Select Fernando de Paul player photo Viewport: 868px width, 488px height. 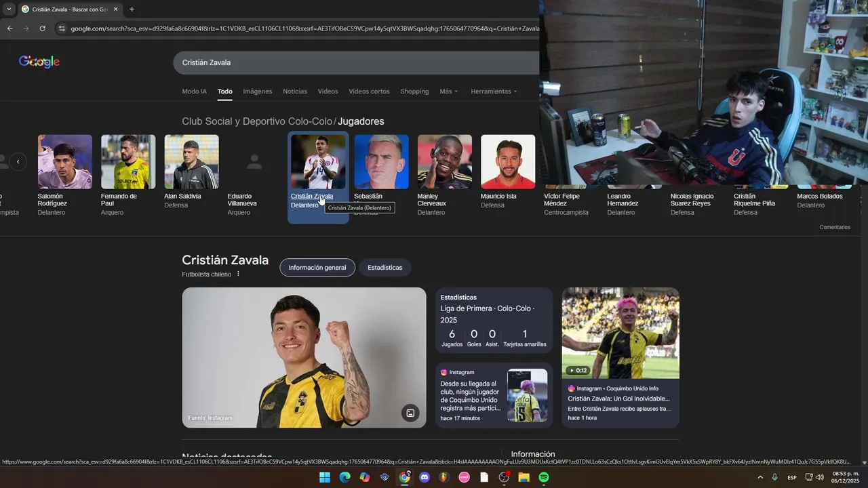tap(128, 161)
